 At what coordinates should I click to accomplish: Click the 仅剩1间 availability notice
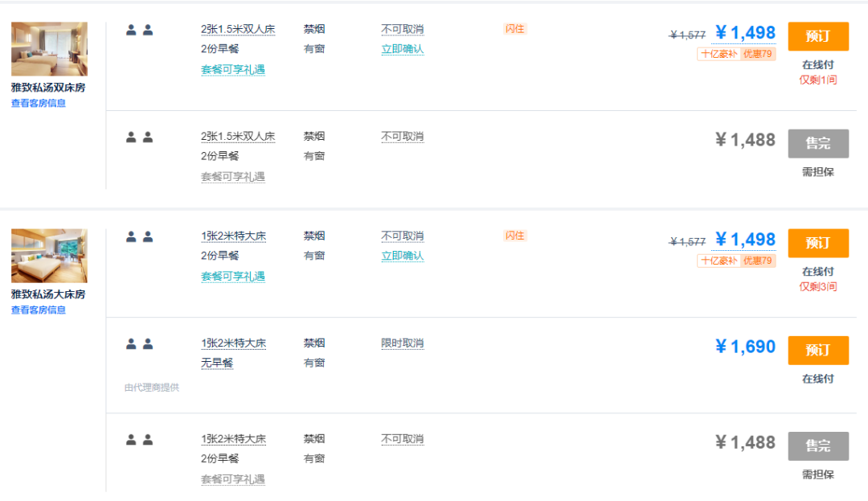click(818, 80)
